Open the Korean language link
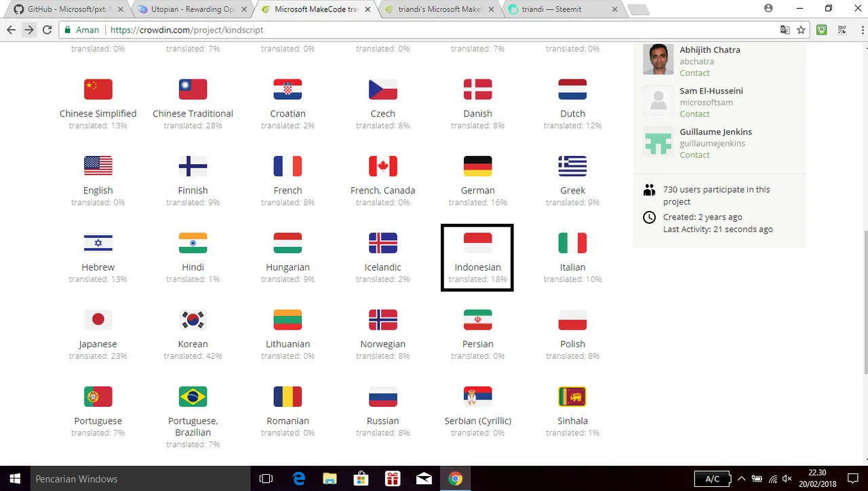 (x=193, y=344)
